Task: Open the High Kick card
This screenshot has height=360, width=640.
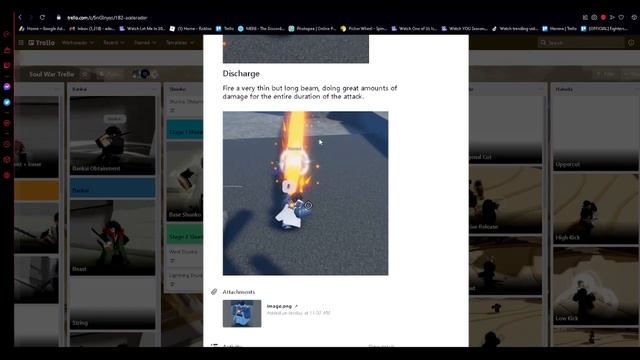Action: pyautogui.click(x=596, y=209)
